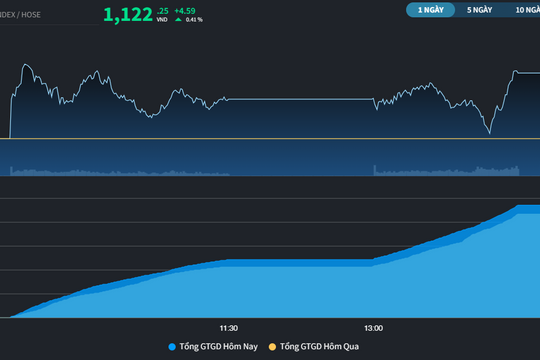Switch to the 5 NGÀY time range tab
Viewport: 540px width, 360px height.
(x=479, y=10)
